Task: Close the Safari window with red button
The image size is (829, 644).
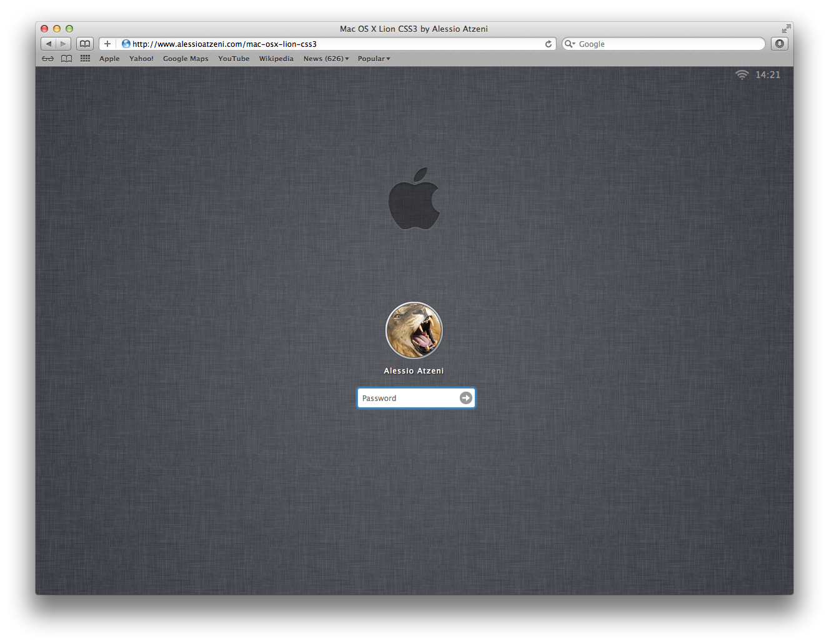Action: tap(44, 29)
